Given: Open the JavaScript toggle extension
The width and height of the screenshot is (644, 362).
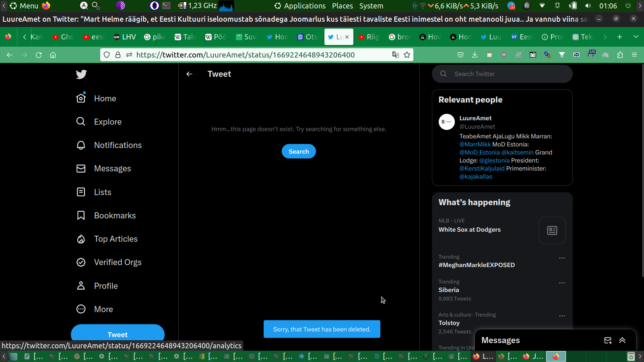Looking at the screenshot, I should pos(518,55).
